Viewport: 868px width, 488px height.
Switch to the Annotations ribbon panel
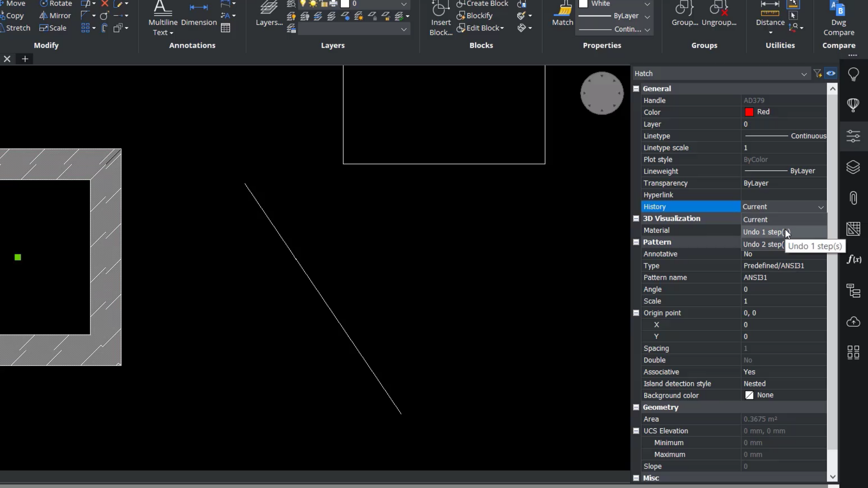(193, 45)
